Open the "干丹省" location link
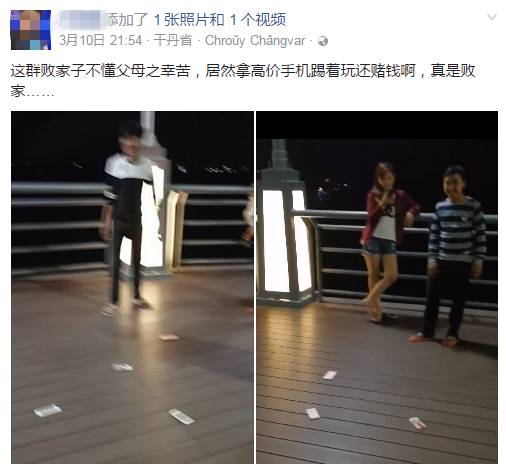 pyautogui.click(x=173, y=41)
